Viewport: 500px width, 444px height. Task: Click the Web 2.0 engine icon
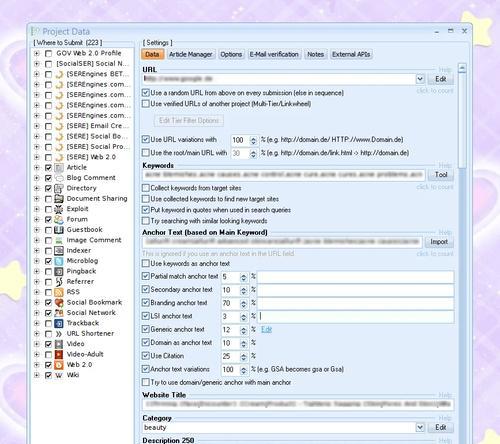tap(59, 365)
